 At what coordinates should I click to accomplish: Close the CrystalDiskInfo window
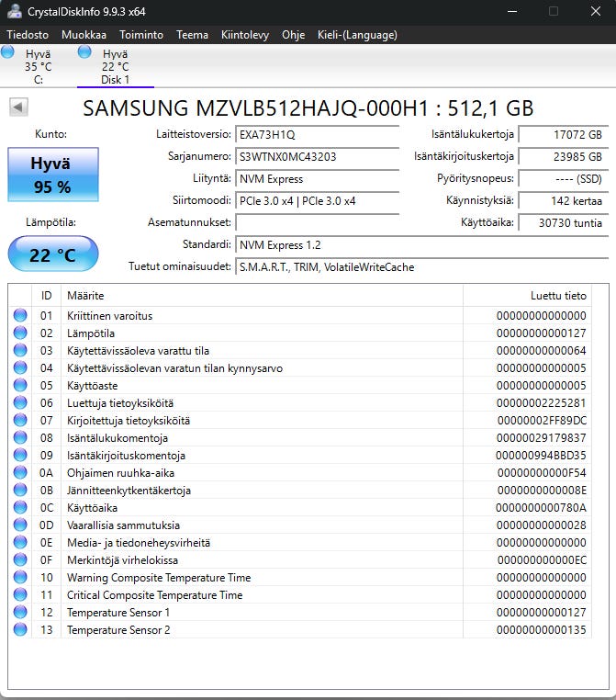pyautogui.click(x=596, y=12)
